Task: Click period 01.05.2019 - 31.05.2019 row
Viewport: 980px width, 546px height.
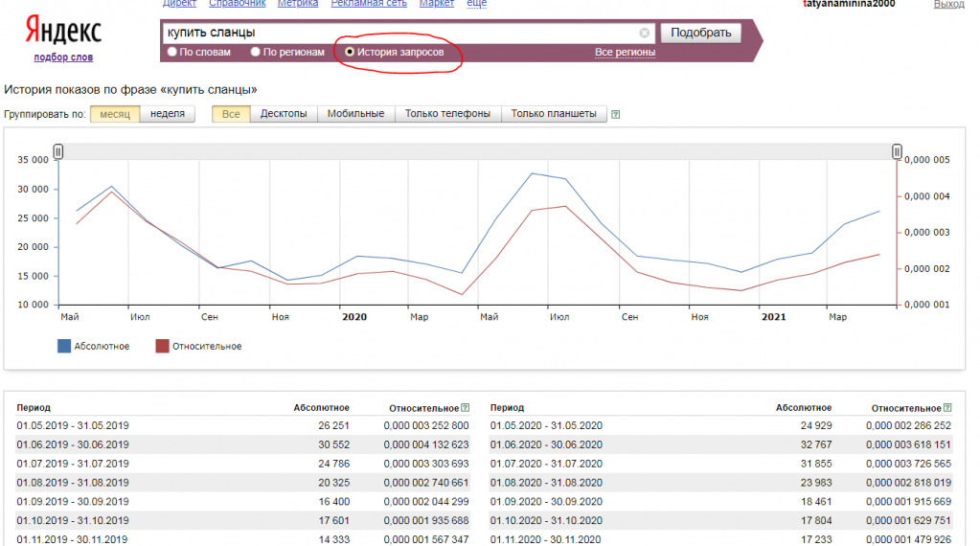Action: pyautogui.click(x=243, y=425)
